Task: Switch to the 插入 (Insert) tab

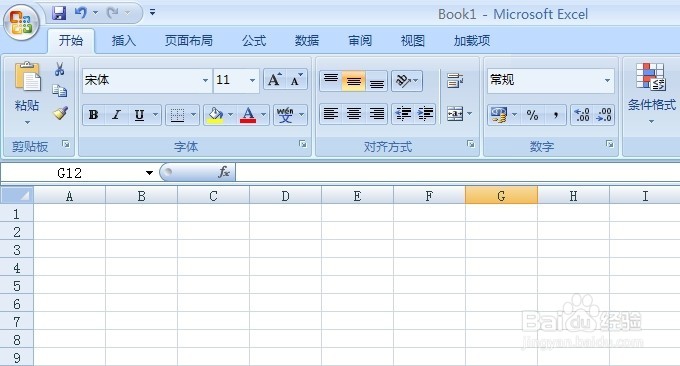Action: point(124,41)
